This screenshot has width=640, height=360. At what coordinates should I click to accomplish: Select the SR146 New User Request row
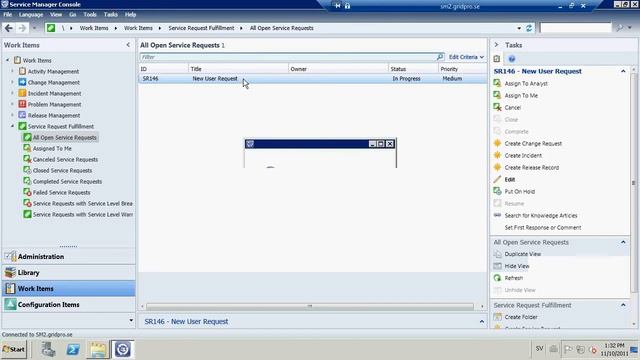[313, 78]
